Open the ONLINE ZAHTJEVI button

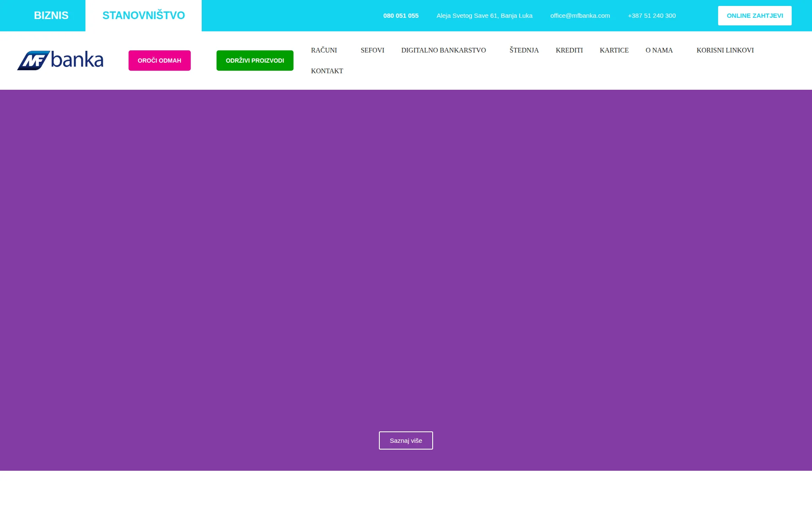coord(755,16)
